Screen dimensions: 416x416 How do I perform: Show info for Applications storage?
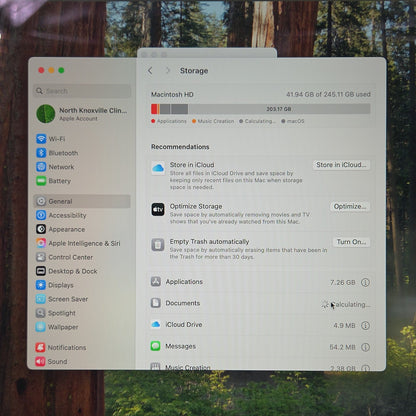[365, 283]
